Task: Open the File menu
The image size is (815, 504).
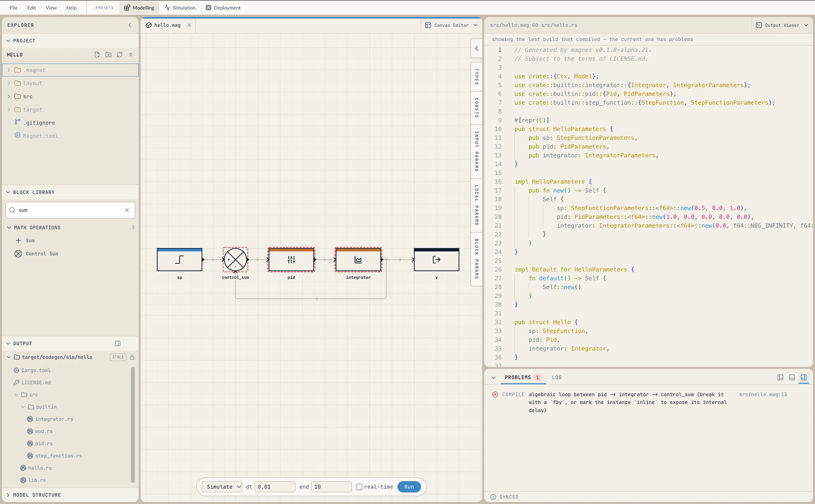Action: (14, 8)
